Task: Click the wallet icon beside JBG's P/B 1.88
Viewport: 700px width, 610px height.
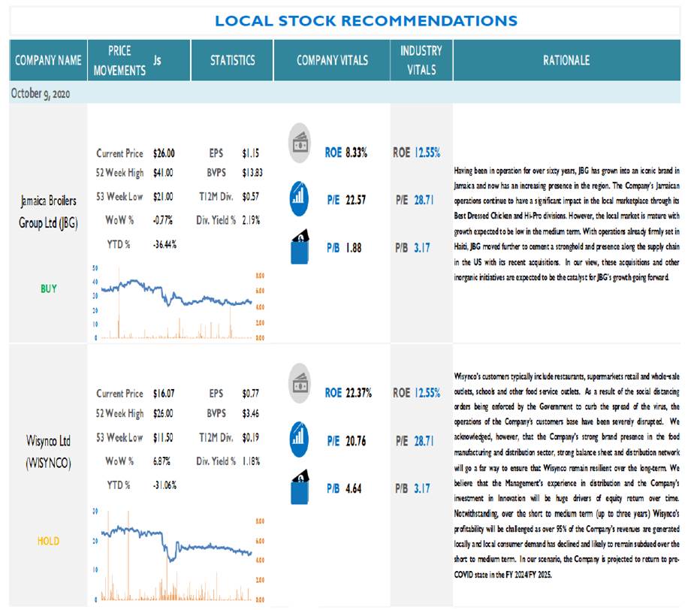Action: click(x=300, y=247)
